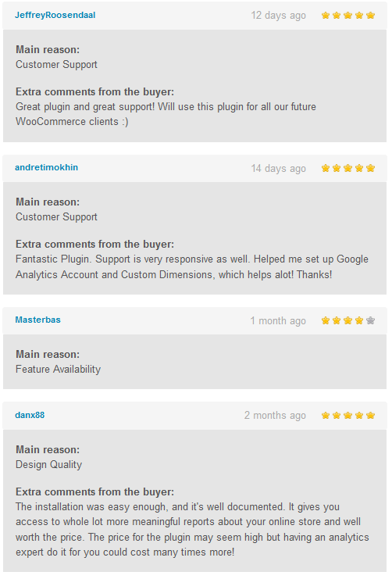The width and height of the screenshot is (392, 579).
Task: Visit Masterbas reviewer profile
Action: 37,320
